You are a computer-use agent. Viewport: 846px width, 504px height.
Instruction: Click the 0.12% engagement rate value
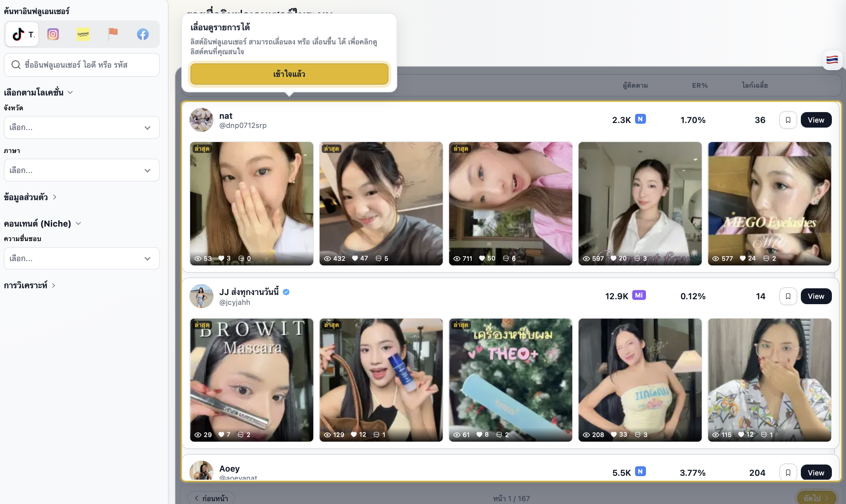pyautogui.click(x=693, y=296)
